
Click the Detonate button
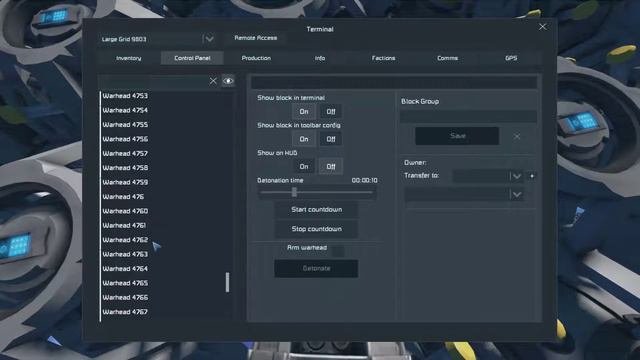click(x=316, y=269)
